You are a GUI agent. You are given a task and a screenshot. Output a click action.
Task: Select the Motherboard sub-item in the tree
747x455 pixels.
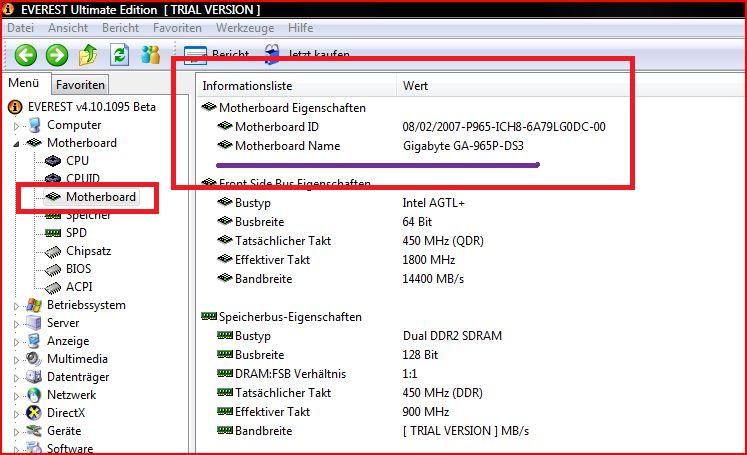(101, 197)
